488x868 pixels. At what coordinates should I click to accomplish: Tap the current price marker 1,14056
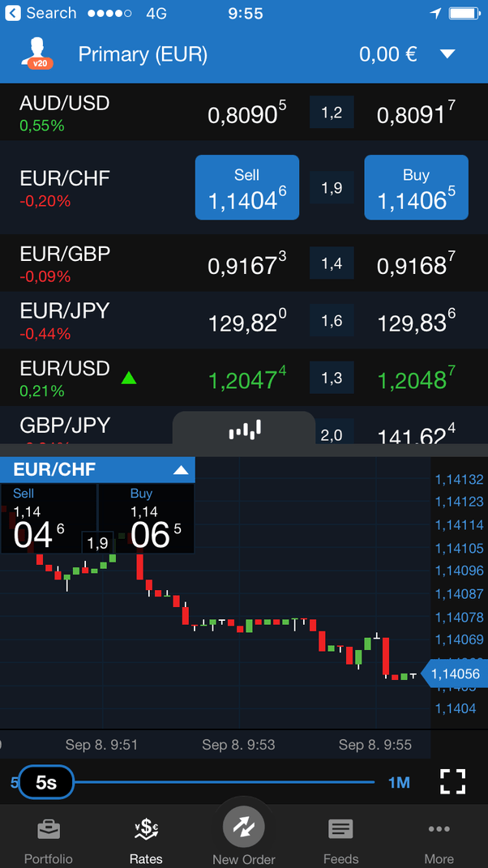pyautogui.click(x=454, y=673)
